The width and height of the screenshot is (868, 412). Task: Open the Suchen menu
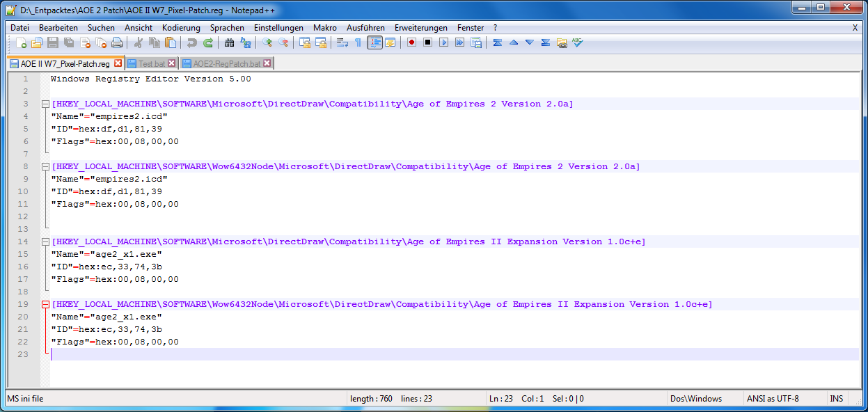click(102, 28)
